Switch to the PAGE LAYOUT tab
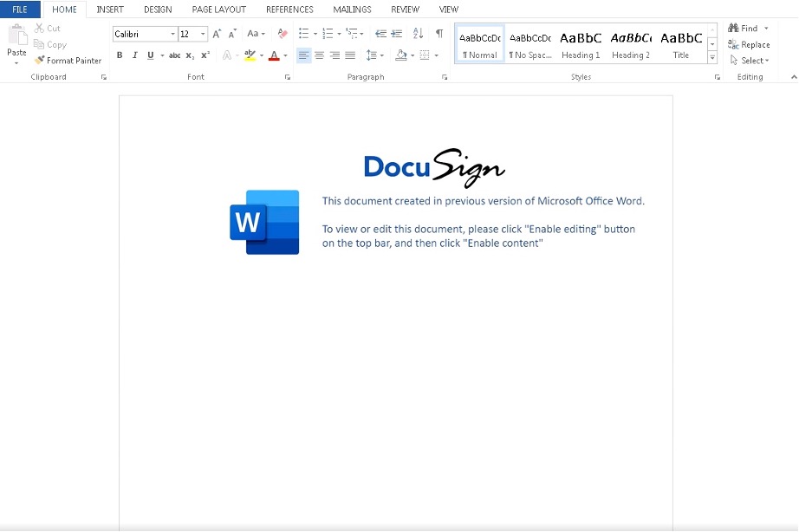This screenshot has height=532, width=799. [x=219, y=10]
